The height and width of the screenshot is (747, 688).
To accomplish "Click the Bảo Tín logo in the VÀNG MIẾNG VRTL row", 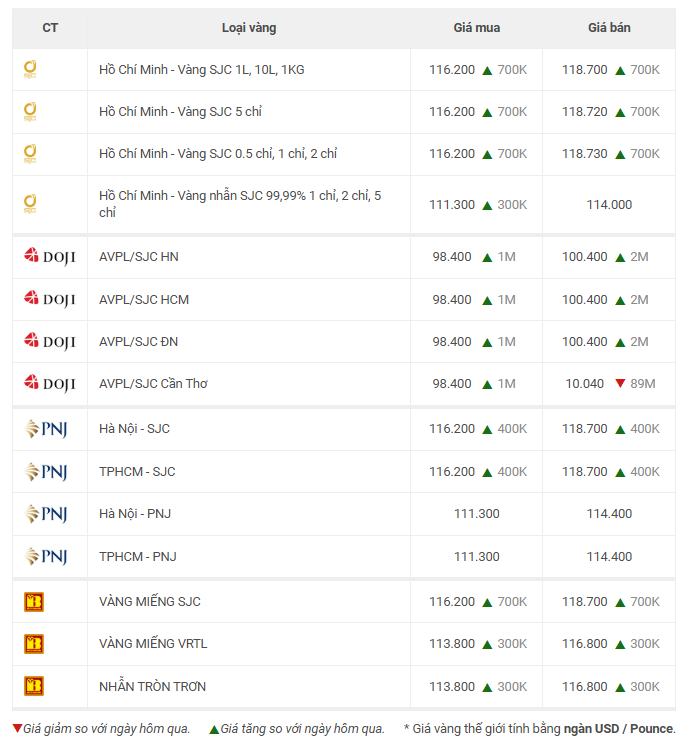I will tap(34, 644).
